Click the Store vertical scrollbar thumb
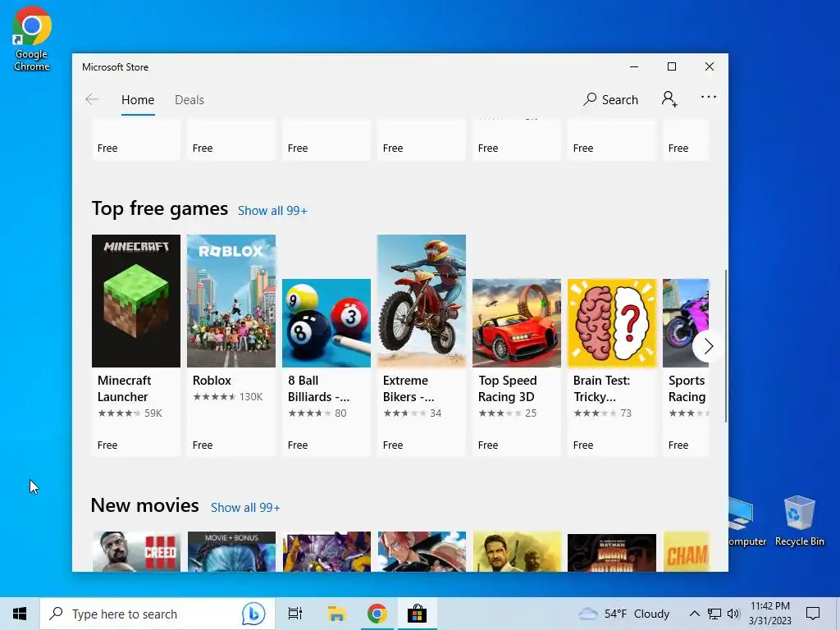Viewport: 840px width, 630px height. [x=726, y=345]
